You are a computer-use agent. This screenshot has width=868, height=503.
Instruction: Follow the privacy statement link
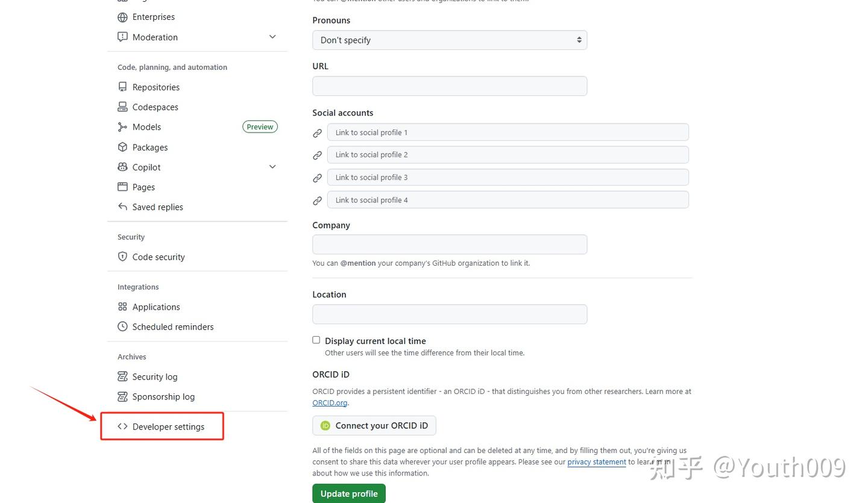pos(596,462)
